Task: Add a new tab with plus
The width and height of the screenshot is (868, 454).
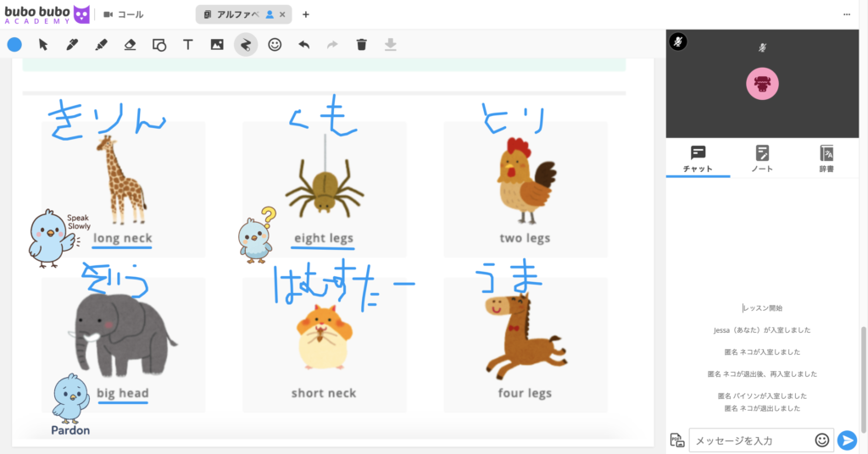Action: tap(305, 14)
